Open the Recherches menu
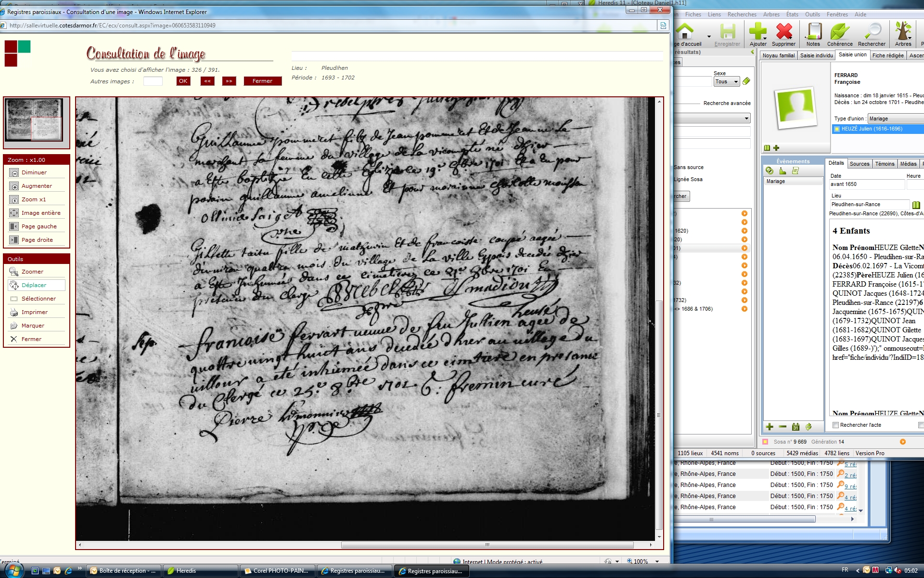This screenshot has width=924, height=578. click(742, 14)
